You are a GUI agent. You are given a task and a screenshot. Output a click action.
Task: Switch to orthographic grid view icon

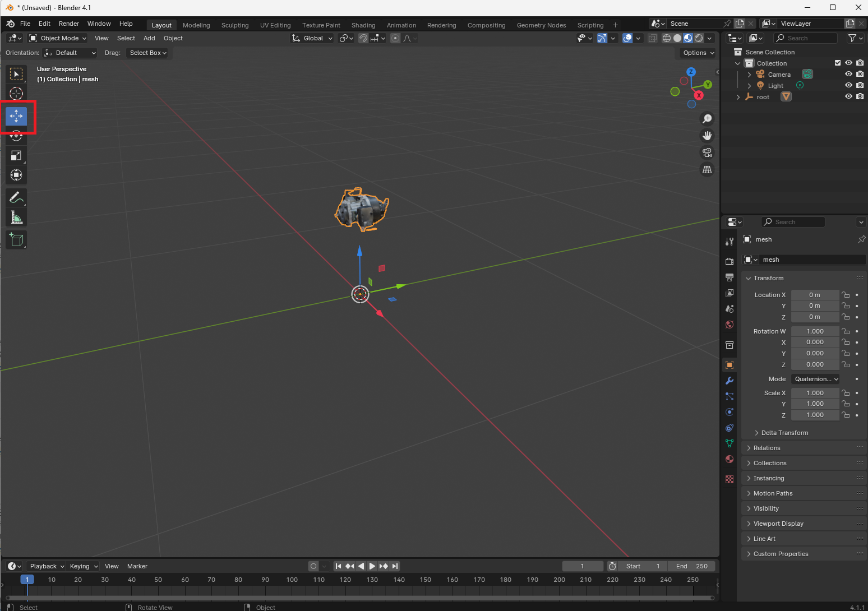[x=707, y=169]
